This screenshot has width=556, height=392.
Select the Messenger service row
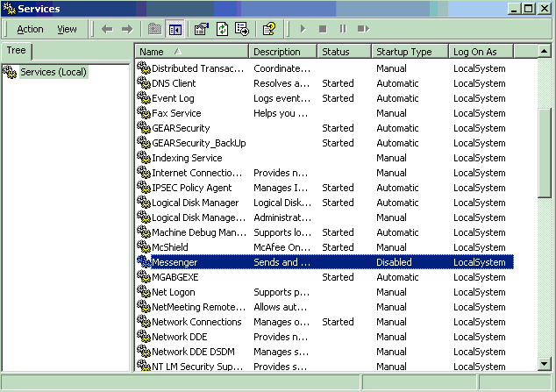click(175, 262)
